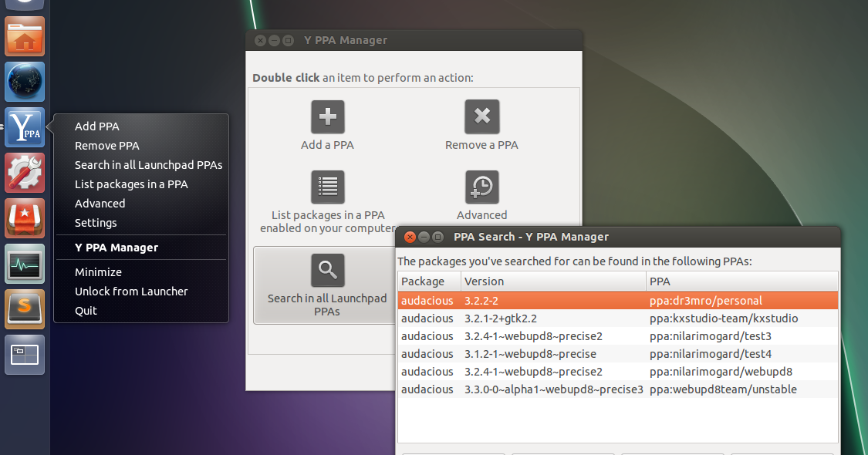Click Unlock from Launcher
This screenshot has height=455, width=868.
131,291
